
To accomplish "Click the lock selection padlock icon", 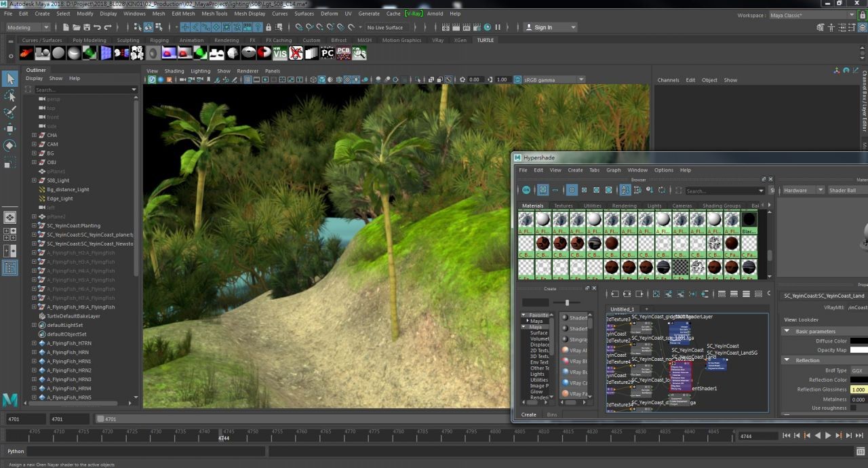I will coord(269,27).
